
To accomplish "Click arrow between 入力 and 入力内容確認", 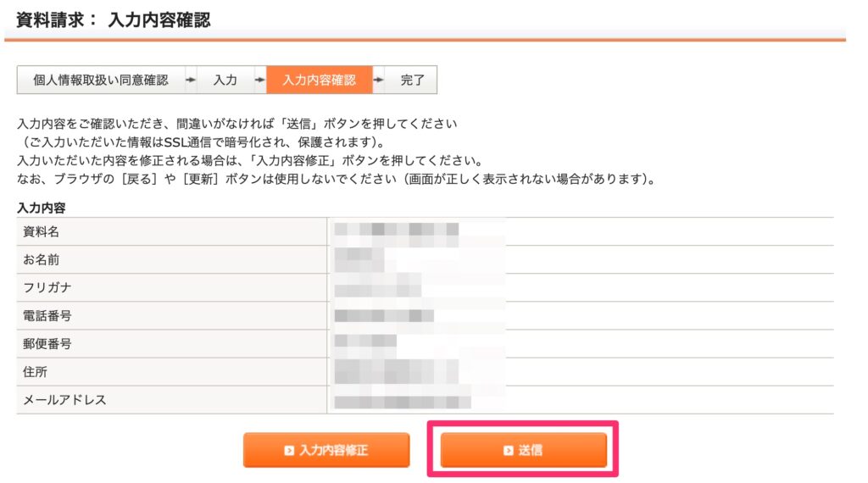I will coord(260,80).
